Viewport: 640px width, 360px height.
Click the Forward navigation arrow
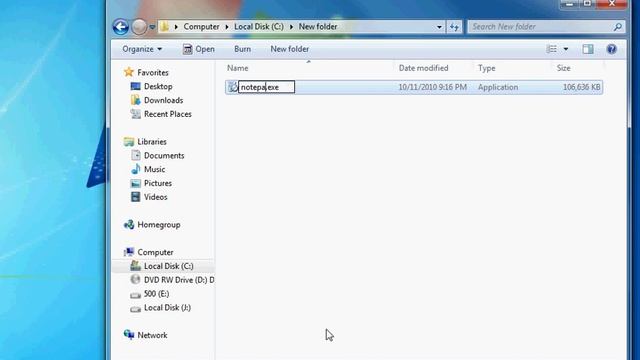click(x=139, y=27)
